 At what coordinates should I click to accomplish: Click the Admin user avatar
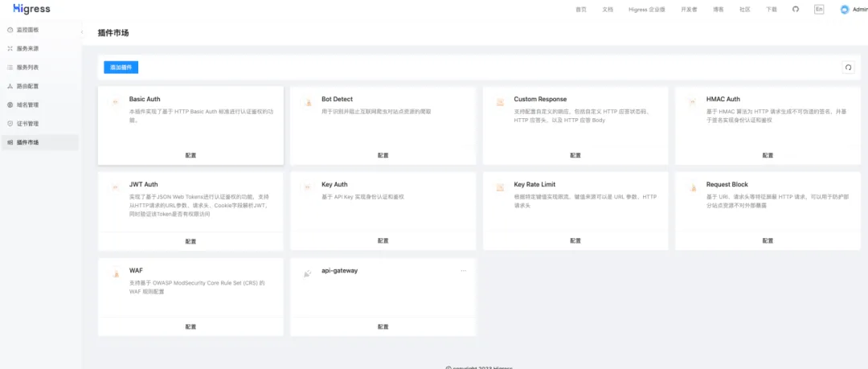pos(844,10)
